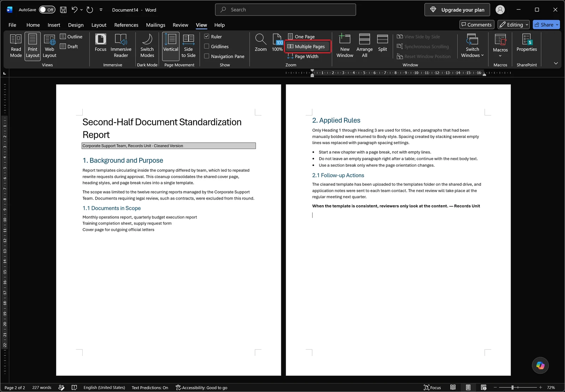Click Focus button in status bar
The width and height of the screenshot is (565, 392).
(432, 387)
